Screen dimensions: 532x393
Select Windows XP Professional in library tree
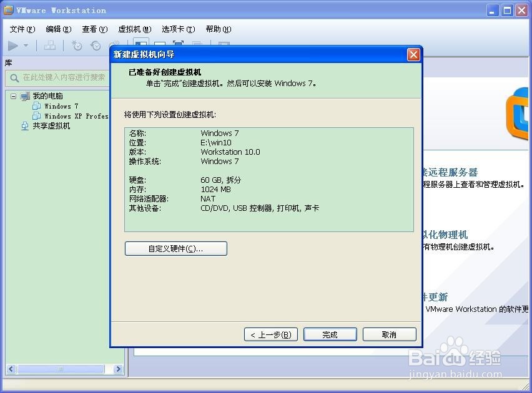click(76, 116)
